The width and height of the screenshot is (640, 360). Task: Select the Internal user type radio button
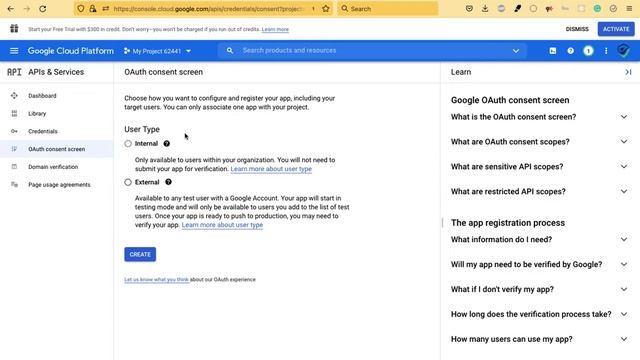tap(128, 144)
